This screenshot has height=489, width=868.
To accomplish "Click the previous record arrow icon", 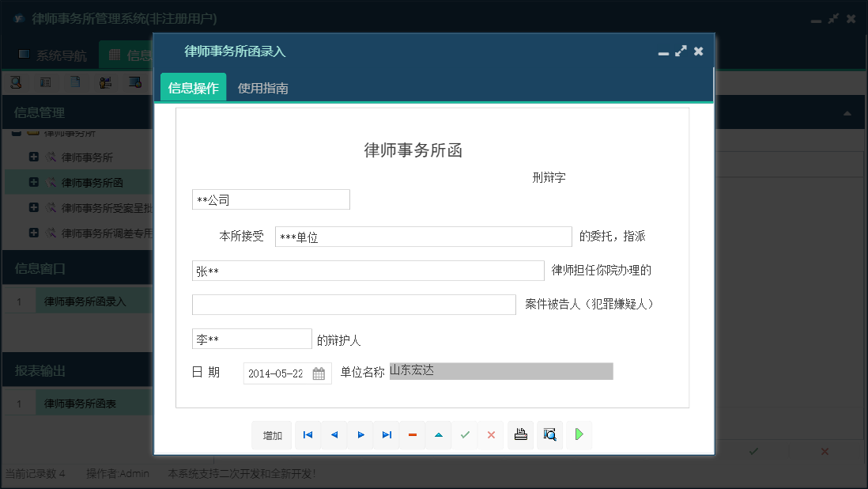I will [x=334, y=434].
